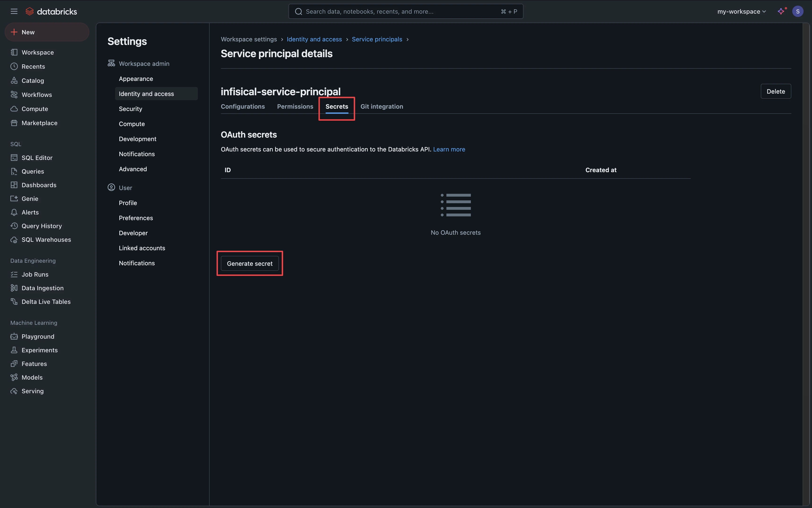
Task: Click the OAuth secrets heading
Action: tap(249, 135)
